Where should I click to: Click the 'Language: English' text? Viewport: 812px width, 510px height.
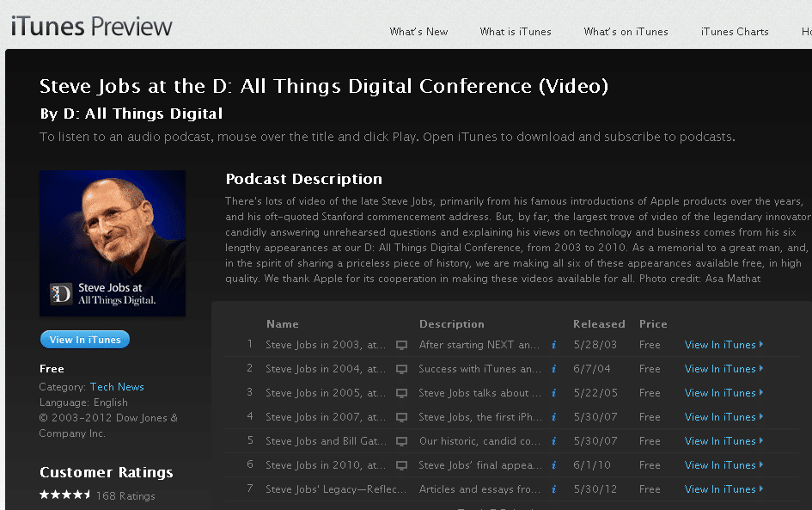click(x=83, y=402)
